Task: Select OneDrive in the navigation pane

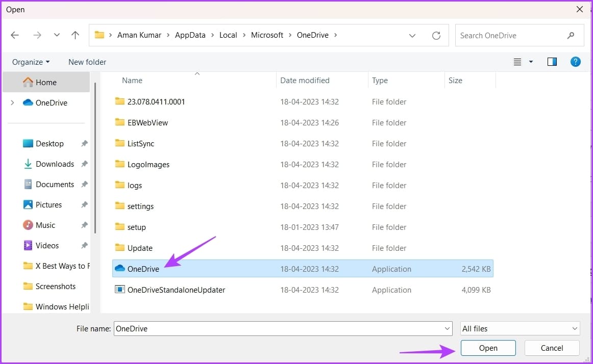Action: (x=52, y=102)
